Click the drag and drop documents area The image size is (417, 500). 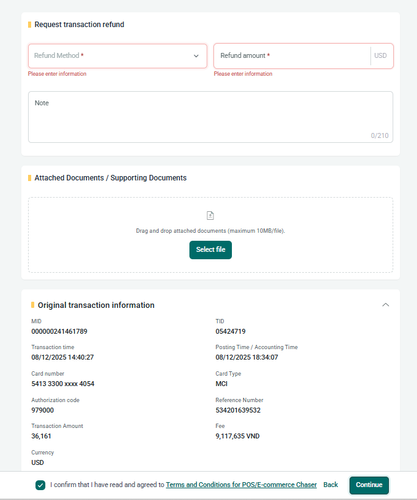[210, 235]
